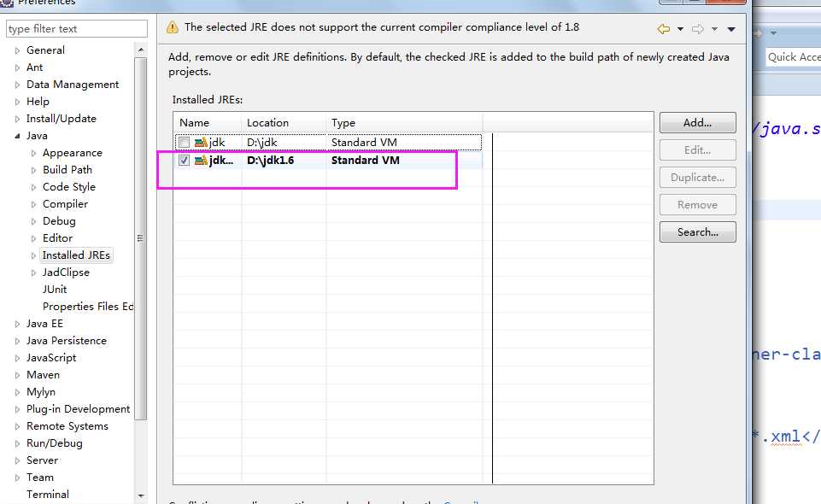Expand the Installed JREs subnode
821x504 pixels.
tap(33, 256)
